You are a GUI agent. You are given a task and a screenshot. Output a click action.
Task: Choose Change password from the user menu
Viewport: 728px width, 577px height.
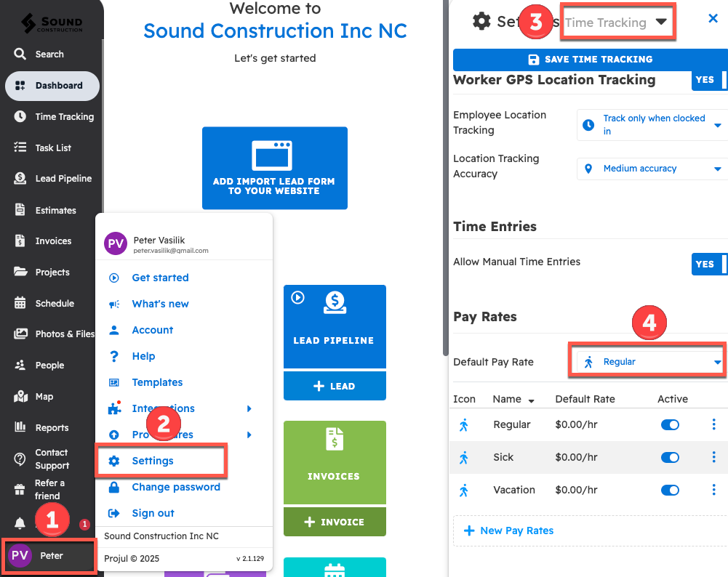coord(175,487)
